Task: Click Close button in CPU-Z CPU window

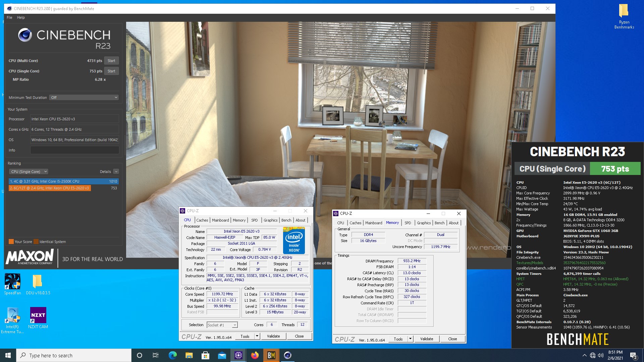Action: click(x=299, y=336)
